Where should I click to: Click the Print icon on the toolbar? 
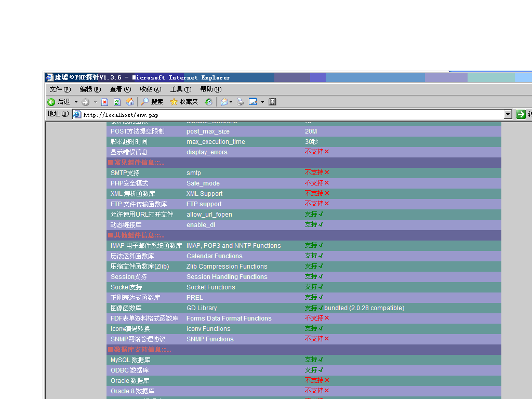click(240, 101)
